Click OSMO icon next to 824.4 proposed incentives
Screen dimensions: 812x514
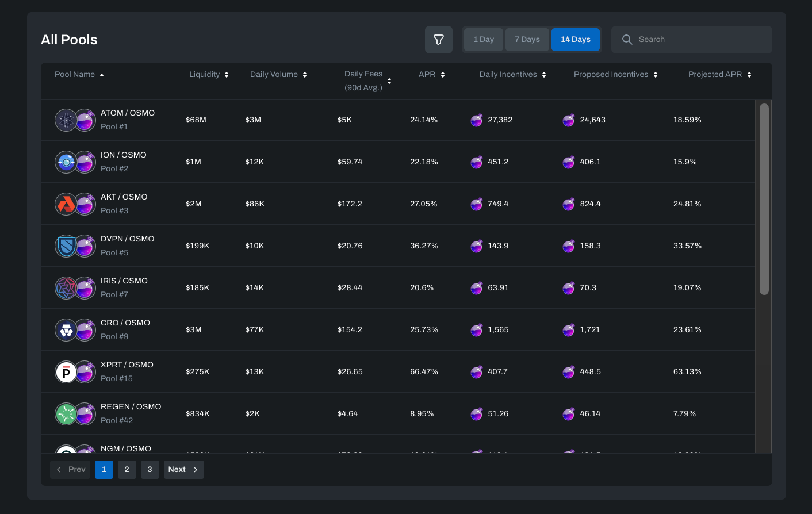pos(569,204)
